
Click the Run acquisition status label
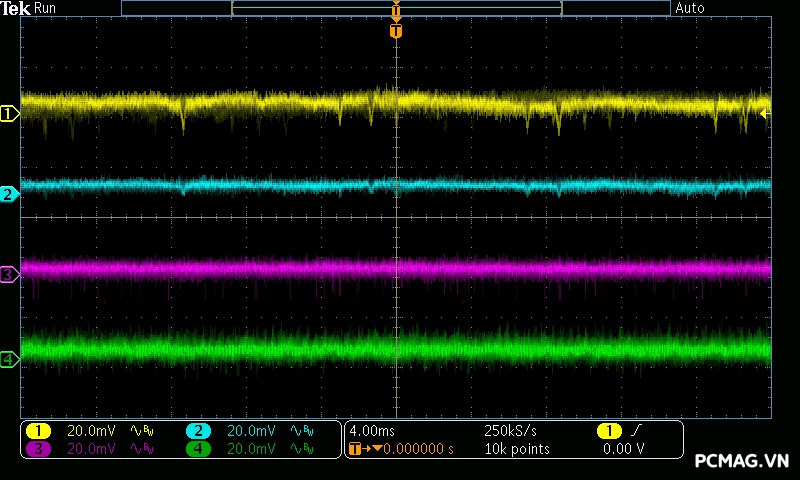click(x=45, y=8)
